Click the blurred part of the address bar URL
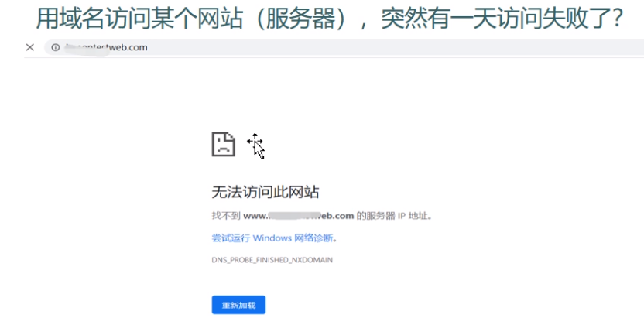The image size is (644, 325). [x=87, y=47]
